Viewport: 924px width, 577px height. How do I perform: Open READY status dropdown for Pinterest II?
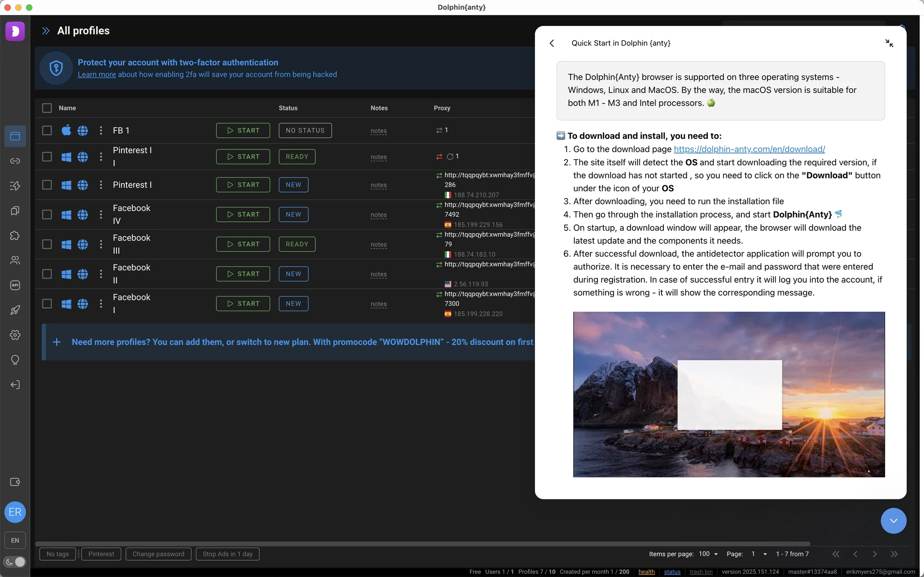[x=297, y=157]
